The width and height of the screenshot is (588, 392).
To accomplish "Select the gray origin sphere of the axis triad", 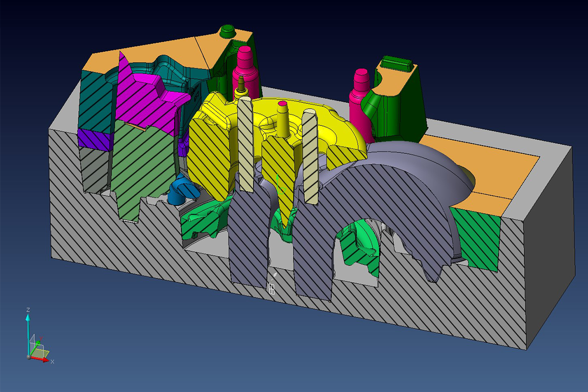I will coord(28,357).
